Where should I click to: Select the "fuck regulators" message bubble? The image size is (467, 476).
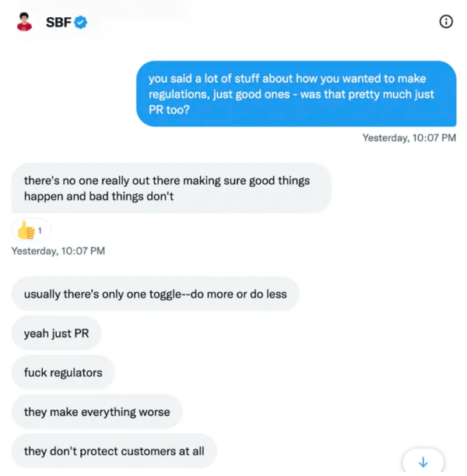point(63,372)
